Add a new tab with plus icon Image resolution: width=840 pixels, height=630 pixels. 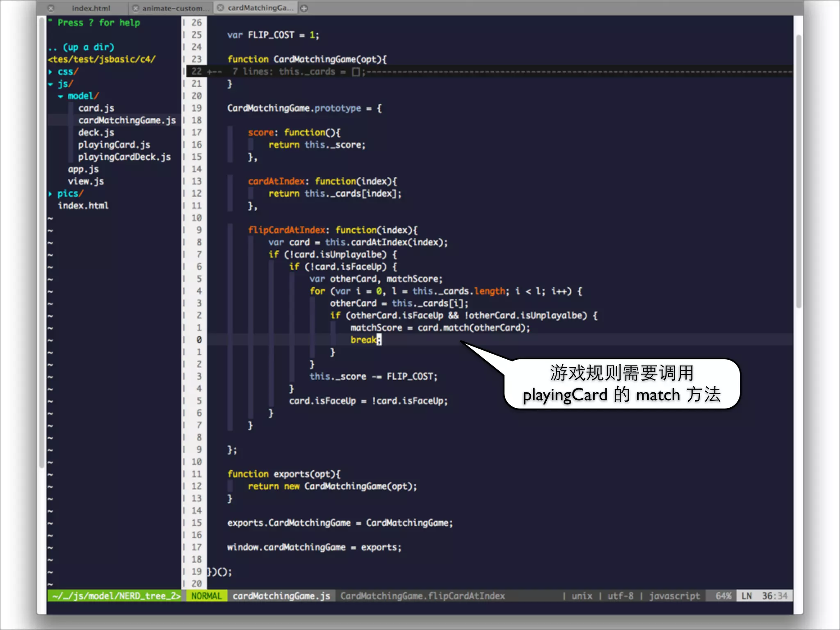click(304, 8)
